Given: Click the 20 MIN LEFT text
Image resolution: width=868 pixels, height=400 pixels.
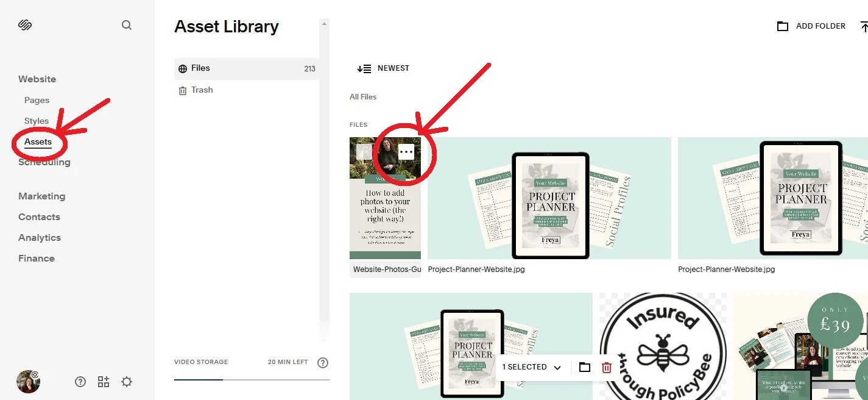Looking at the screenshot, I should (x=288, y=362).
